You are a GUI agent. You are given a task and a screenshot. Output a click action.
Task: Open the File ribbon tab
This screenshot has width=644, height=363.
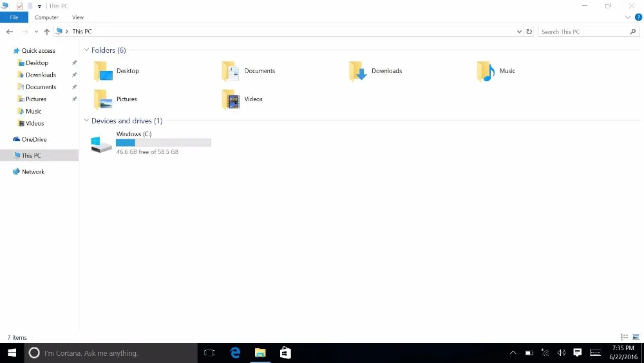(14, 17)
